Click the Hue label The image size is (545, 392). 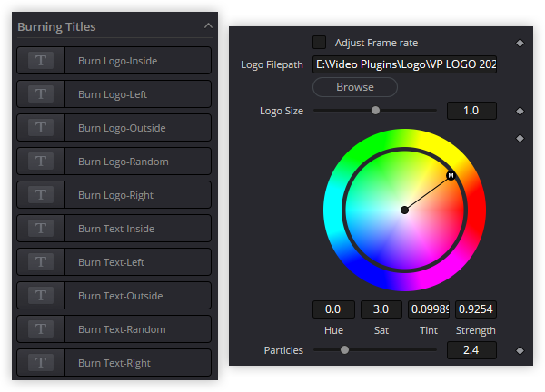click(333, 330)
